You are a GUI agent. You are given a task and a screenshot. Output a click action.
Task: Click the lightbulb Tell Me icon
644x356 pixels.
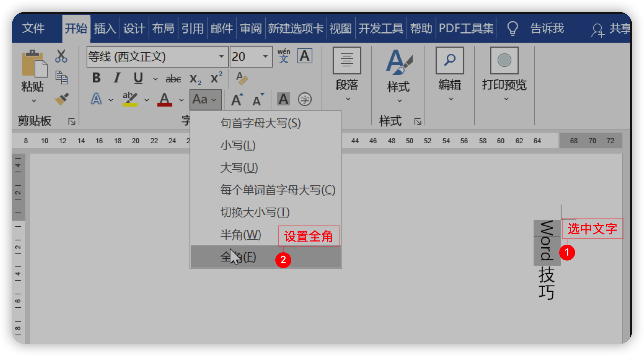coord(512,29)
